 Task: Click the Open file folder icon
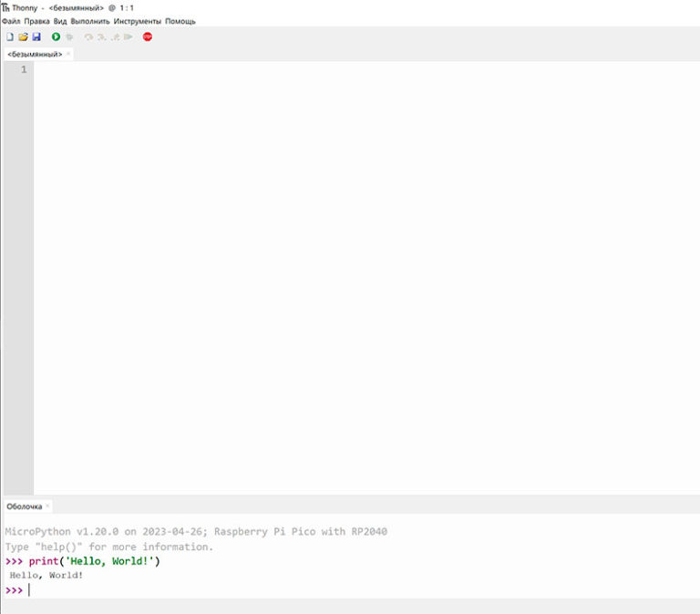coord(24,36)
